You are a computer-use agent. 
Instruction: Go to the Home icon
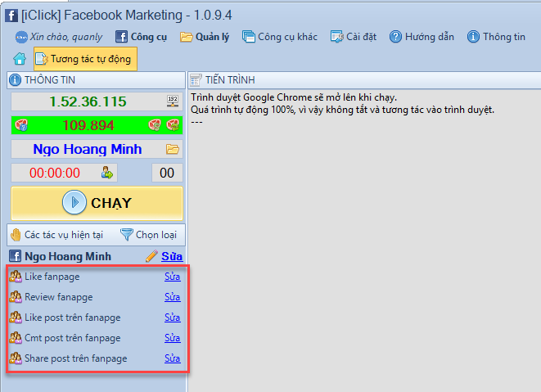click(x=20, y=59)
